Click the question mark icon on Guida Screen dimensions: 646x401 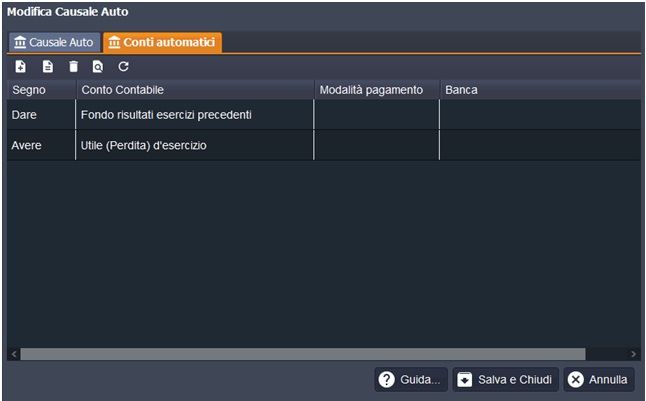(x=387, y=380)
